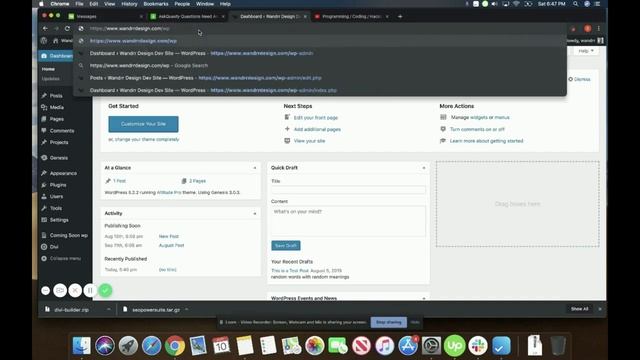The width and height of the screenshot is (640, 360).
Task: Click the 2 Pages count link
Action: click(197, 181)
